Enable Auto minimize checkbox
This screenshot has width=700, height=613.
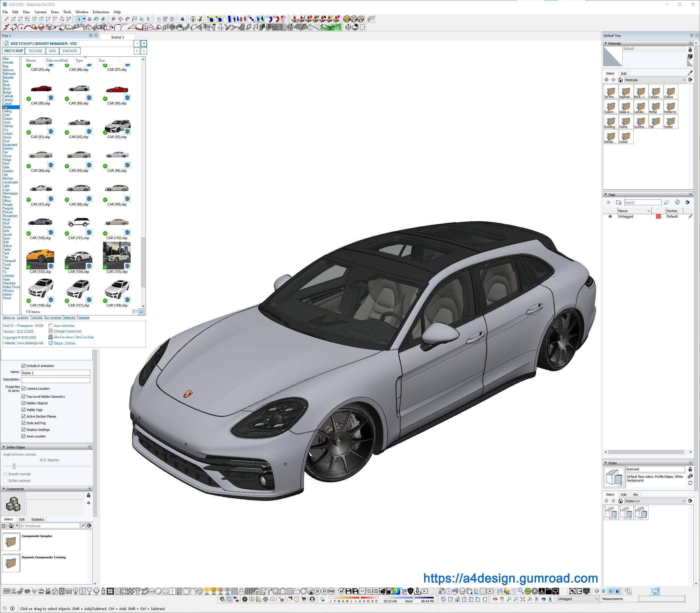(51, 326)
